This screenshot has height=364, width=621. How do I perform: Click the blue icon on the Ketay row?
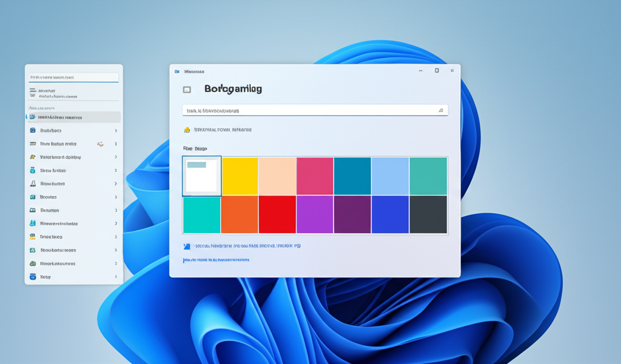[33, 277]
